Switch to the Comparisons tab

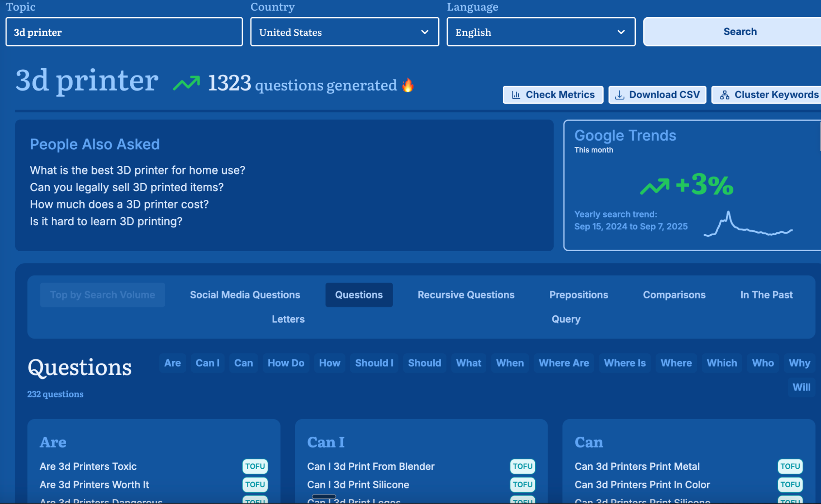coord(674,295)
